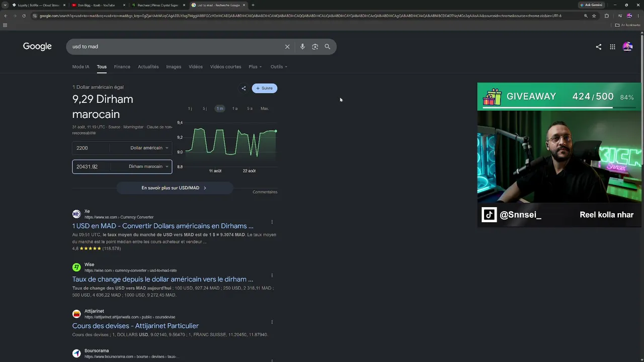Screen dimensions: 644x362
Task: Switch to the Purchase Pimax Crystal tab
Action: click(x=157, y=5)
